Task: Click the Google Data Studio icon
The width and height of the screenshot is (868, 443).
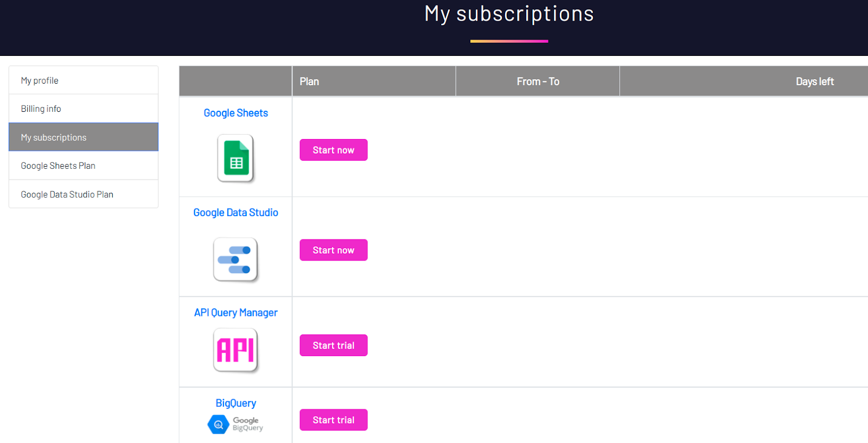Action: 235,260
